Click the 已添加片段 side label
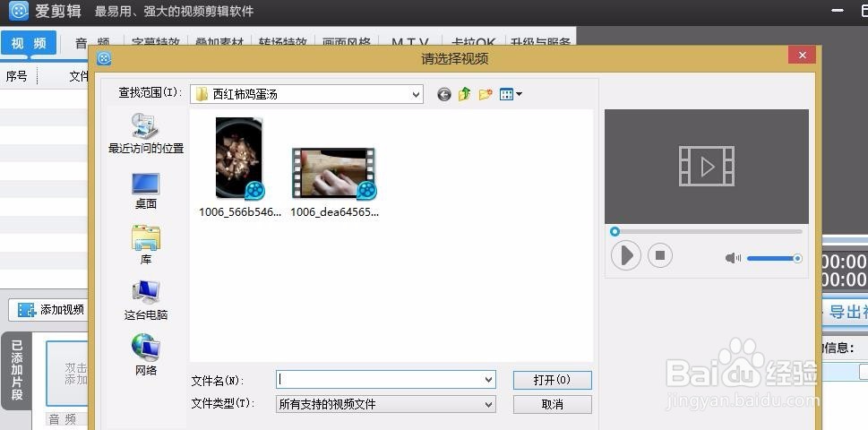This screenshot has height=430, width=868. click(17, 370)
